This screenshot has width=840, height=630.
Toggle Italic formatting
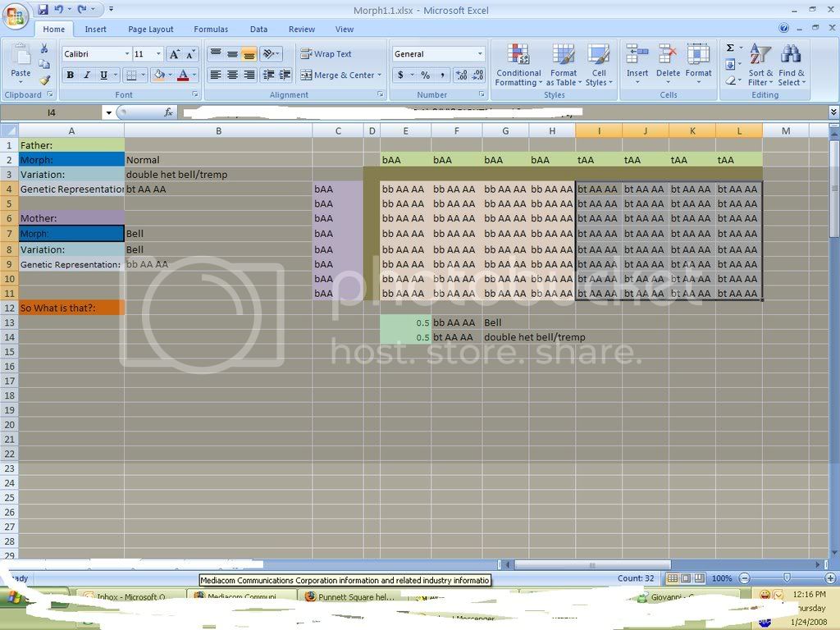pyautogui.click(x=87, y=75)
